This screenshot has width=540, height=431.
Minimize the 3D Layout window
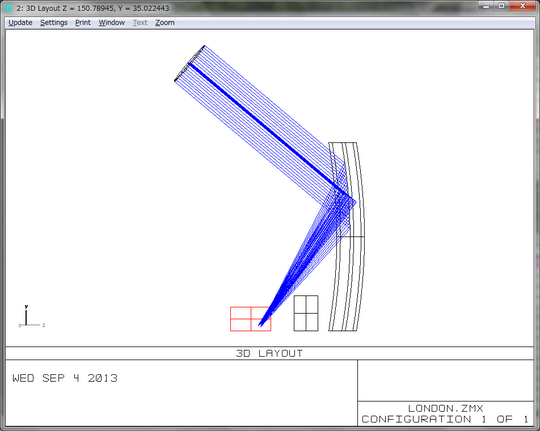pyautogui.click(x=486, y=6)
